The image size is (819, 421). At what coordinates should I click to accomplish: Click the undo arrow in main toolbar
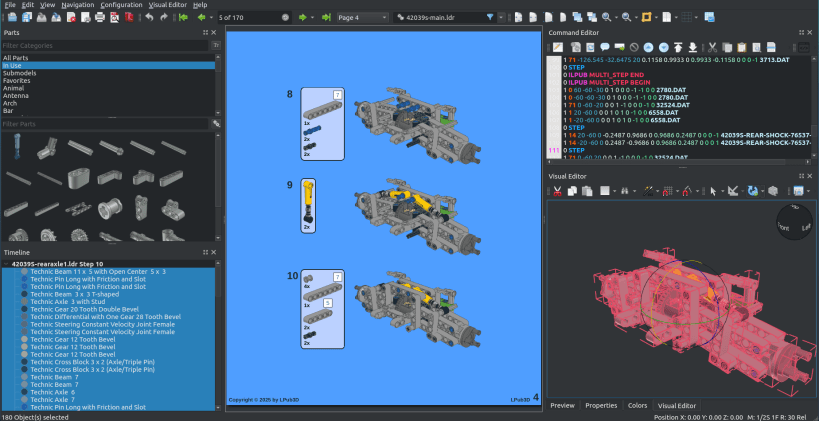pyautogui.click(x=149, y=17)
